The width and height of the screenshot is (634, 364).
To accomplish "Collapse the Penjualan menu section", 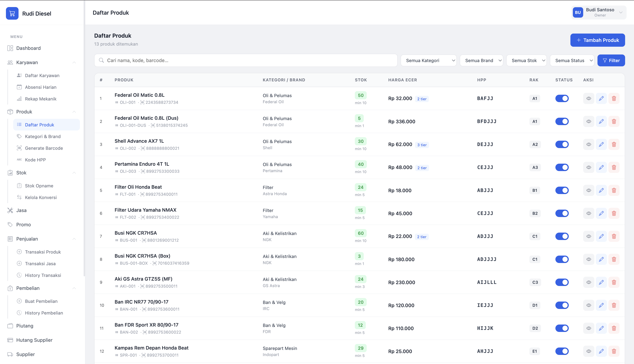I will pyautogui.click(x=74, y=239).
